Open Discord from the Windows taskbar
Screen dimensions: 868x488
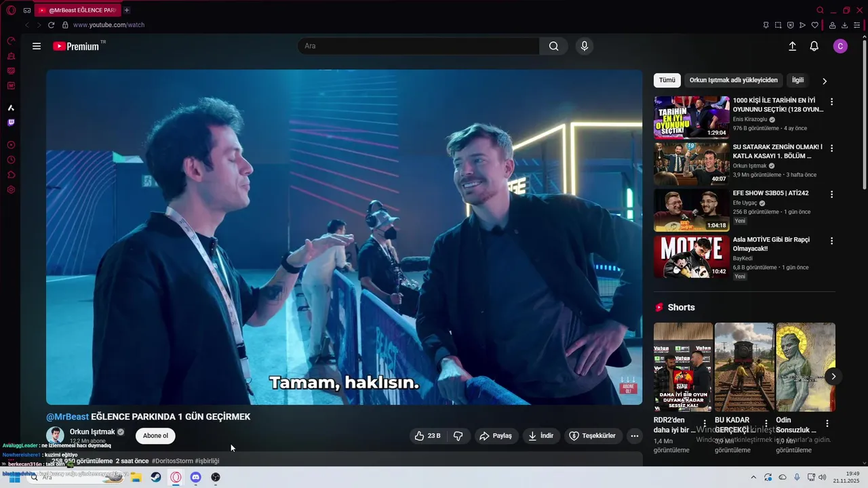[196, 477]
